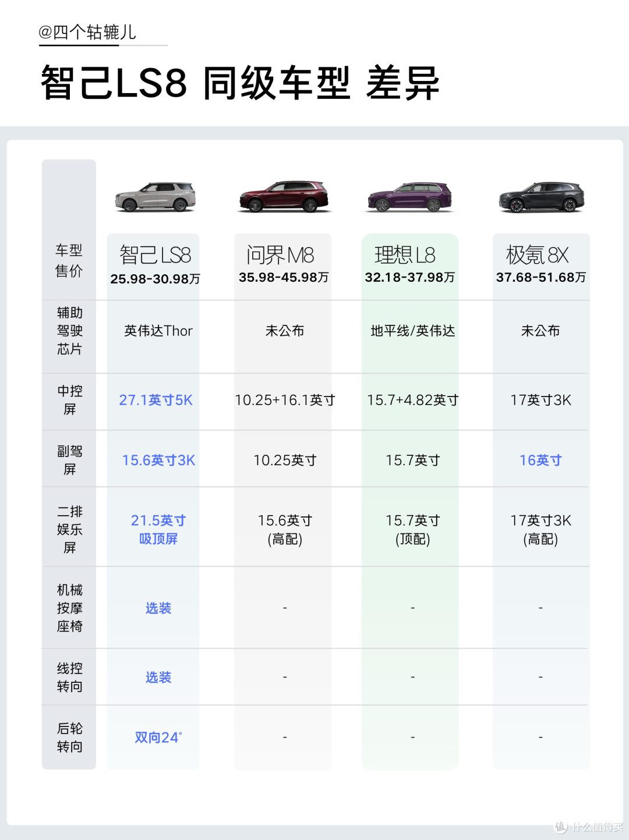Click the price 37.68-51.68万

coord(541,277)
